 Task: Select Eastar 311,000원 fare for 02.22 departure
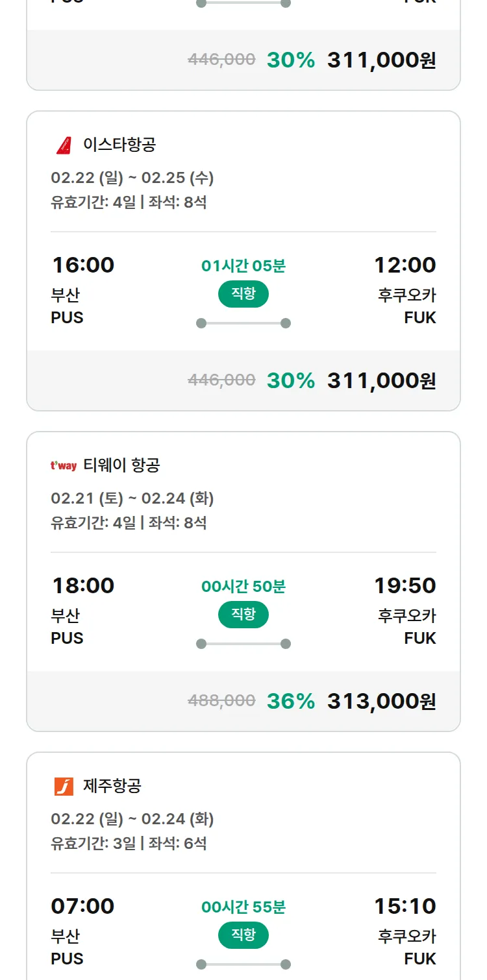381,380
